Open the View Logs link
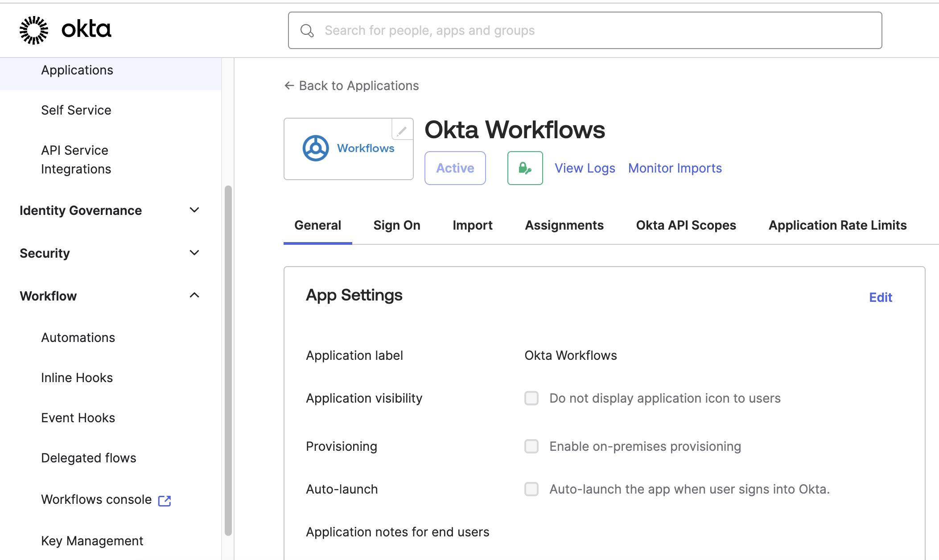The height and width of the screenshot is (560, 939). tap(585, 168)
